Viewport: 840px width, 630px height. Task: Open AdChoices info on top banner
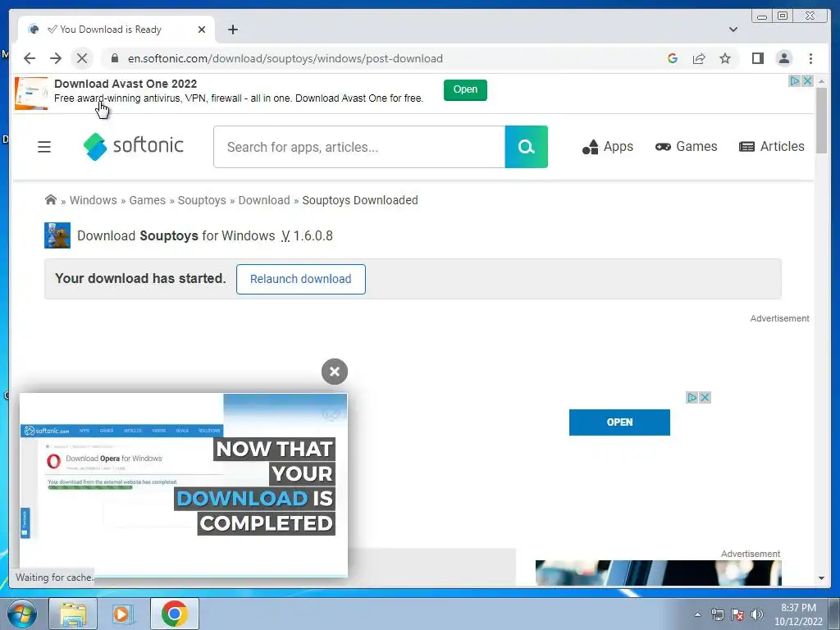(795, 81)
